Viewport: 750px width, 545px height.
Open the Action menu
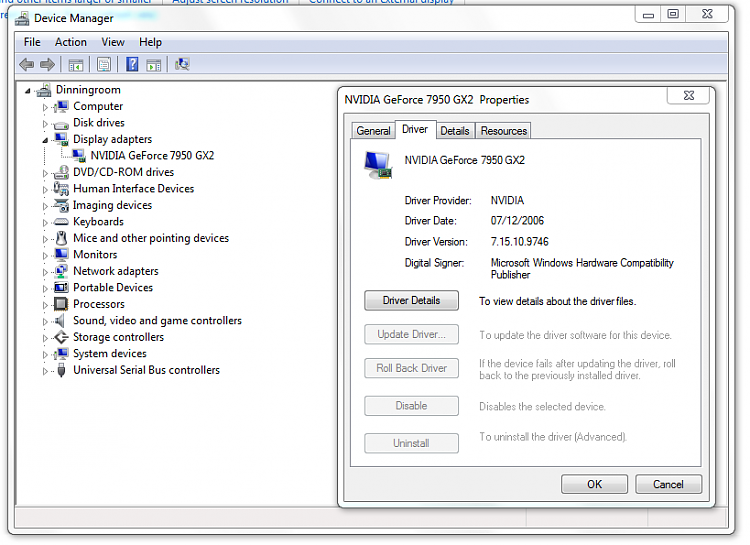pos(71,42)
